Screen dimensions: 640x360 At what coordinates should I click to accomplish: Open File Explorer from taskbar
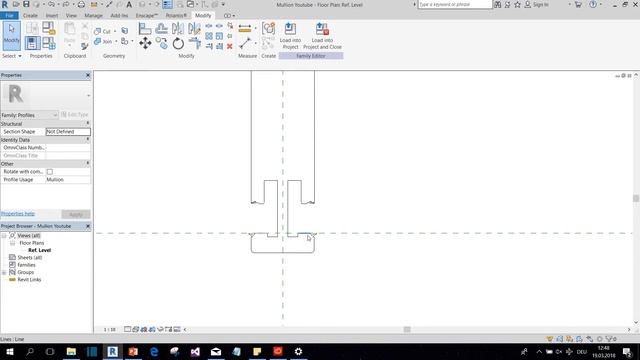[71, 351]
